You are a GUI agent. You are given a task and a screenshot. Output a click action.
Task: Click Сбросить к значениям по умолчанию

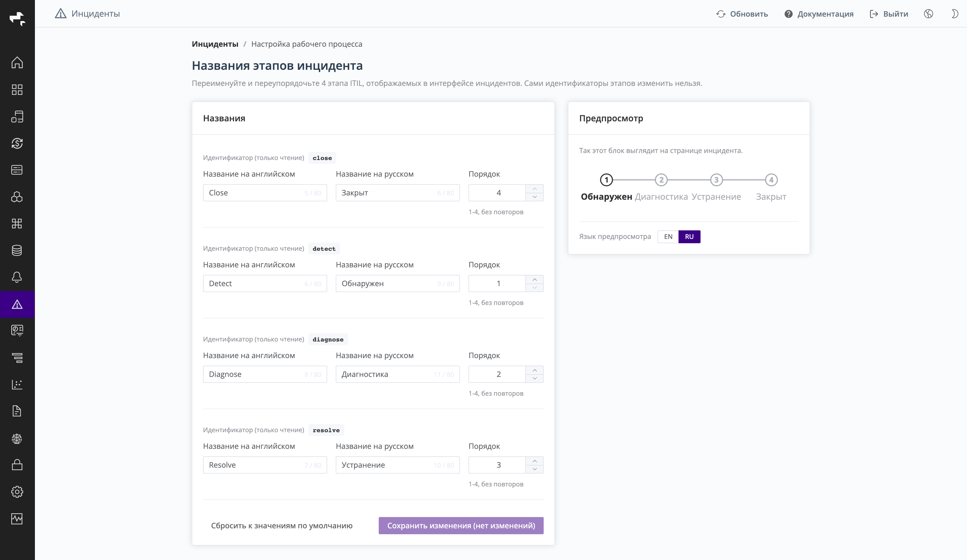click(282, 525)
